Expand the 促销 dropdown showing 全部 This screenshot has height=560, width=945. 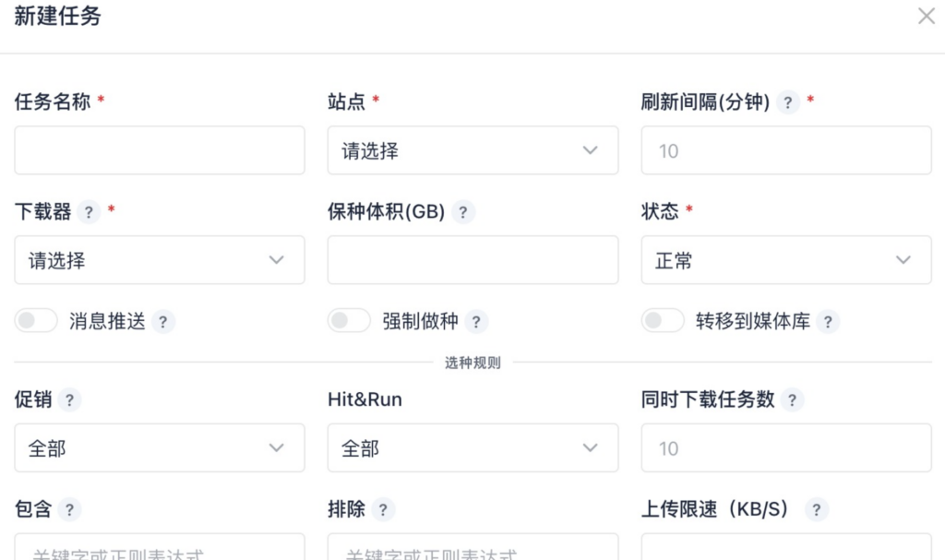160,448
